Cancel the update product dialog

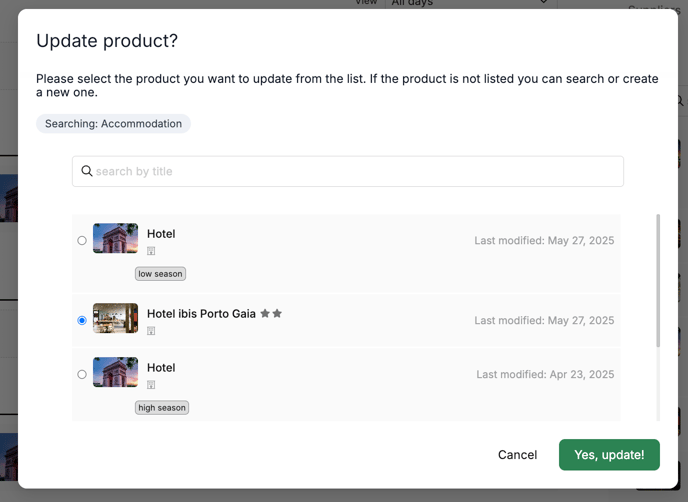click(517, 455)
